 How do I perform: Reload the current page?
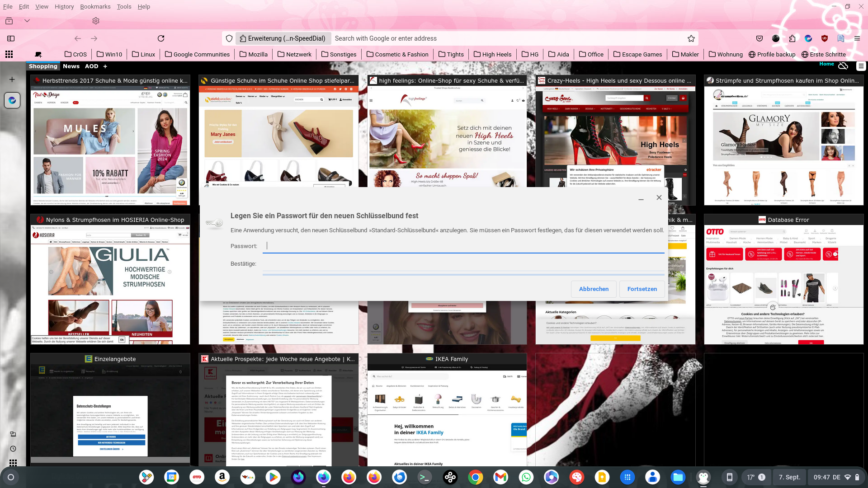[161, 38]
